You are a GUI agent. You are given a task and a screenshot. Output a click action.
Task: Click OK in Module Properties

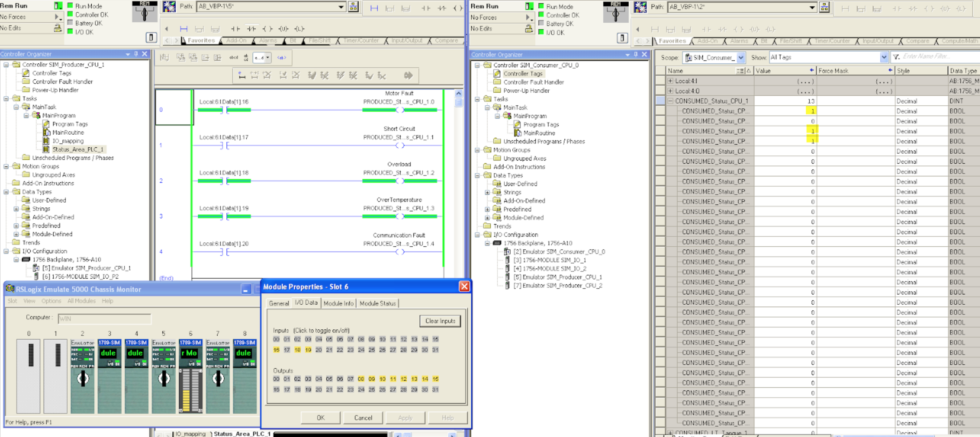point(320,418)
